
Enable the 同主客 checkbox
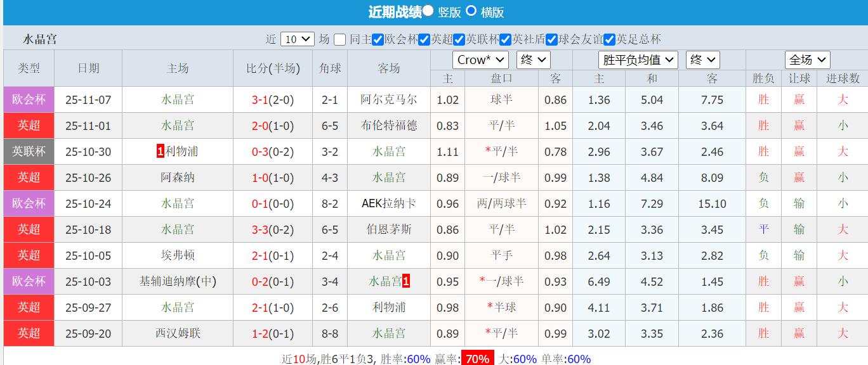coord(338,39)
